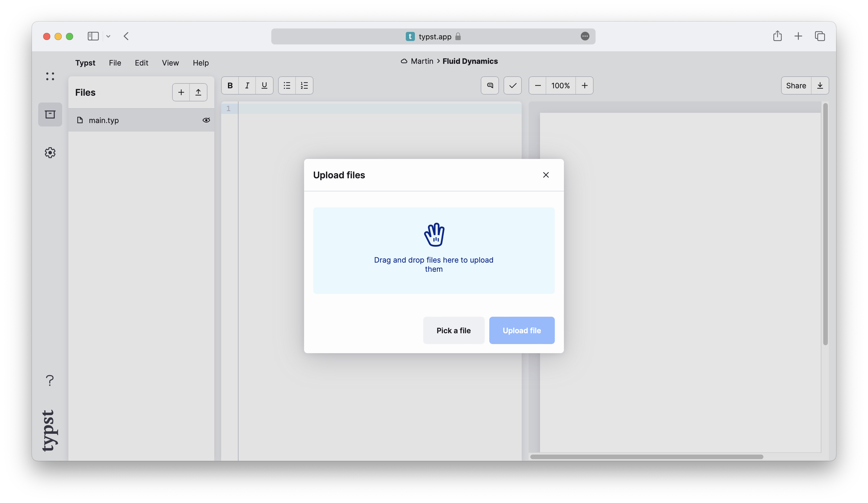This screenshot has height=503, width=868.
Task: Click the typst logo in sidebar
Action: point(50,431)
